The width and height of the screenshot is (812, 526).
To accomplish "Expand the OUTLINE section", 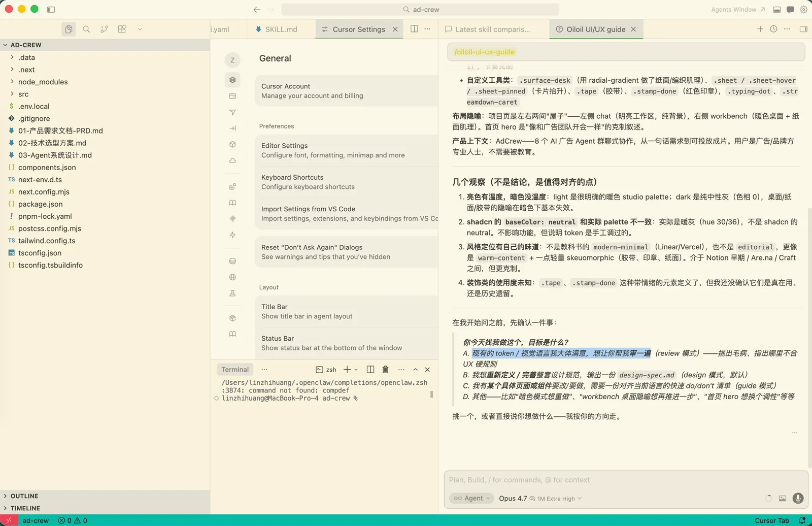I will tap(105, 496).
